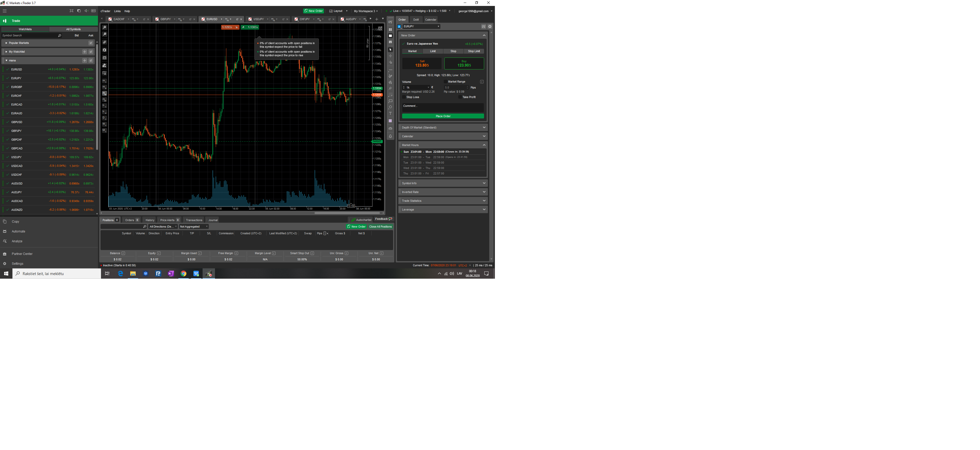Select the Stop order type
The width and height of the screenshot is (980, 450).
(453, 51)
